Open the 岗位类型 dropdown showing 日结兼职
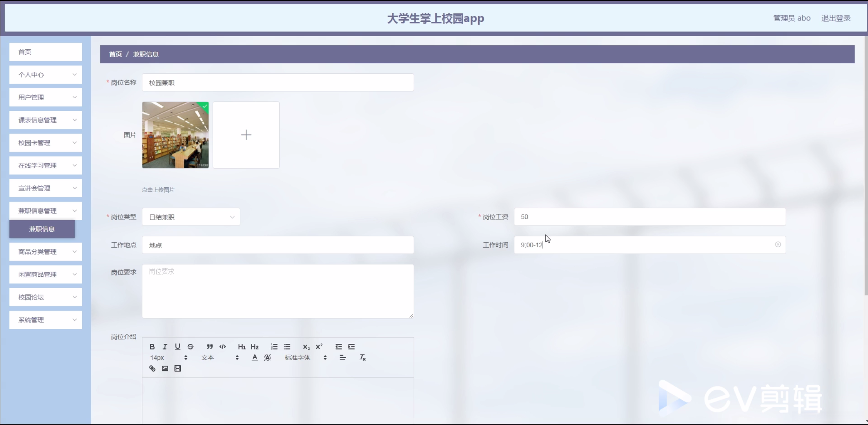 [x=191, y=217]
